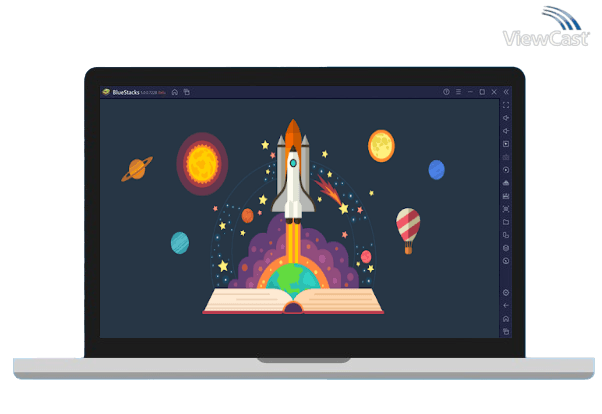This screenshot has height=414, width=602.
Task: Click the circular play icon in sidebar
Action: tap(506, 170)
